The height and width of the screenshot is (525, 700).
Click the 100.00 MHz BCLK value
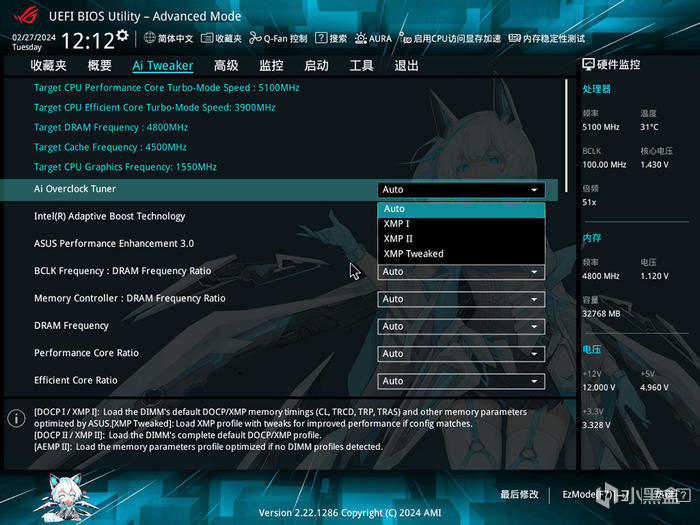click(x=604, y=165)
